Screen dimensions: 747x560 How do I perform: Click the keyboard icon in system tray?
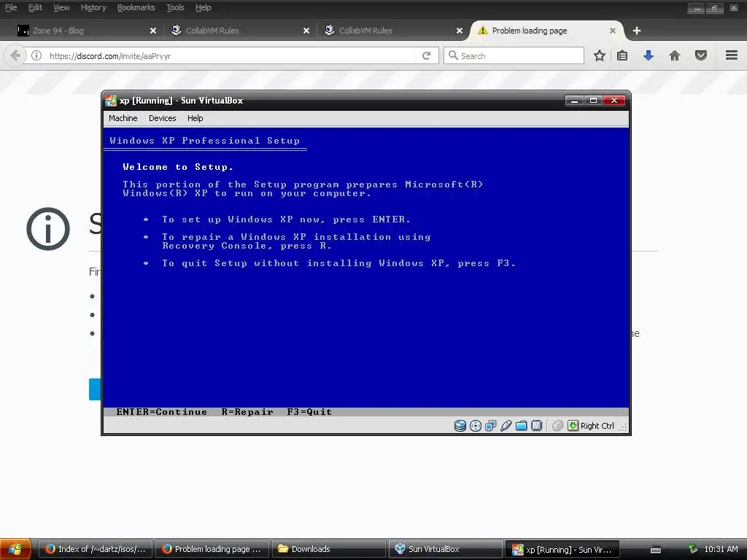coord(656,550)
